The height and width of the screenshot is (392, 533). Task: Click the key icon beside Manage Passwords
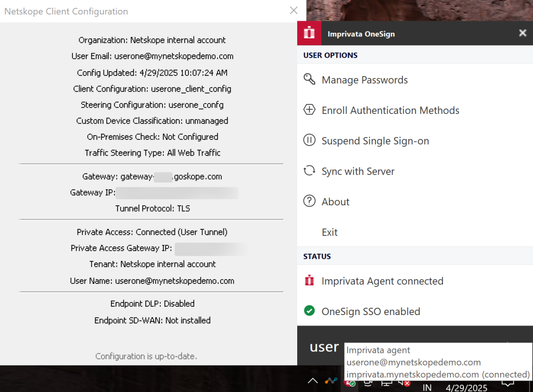(x=309, y=80)
